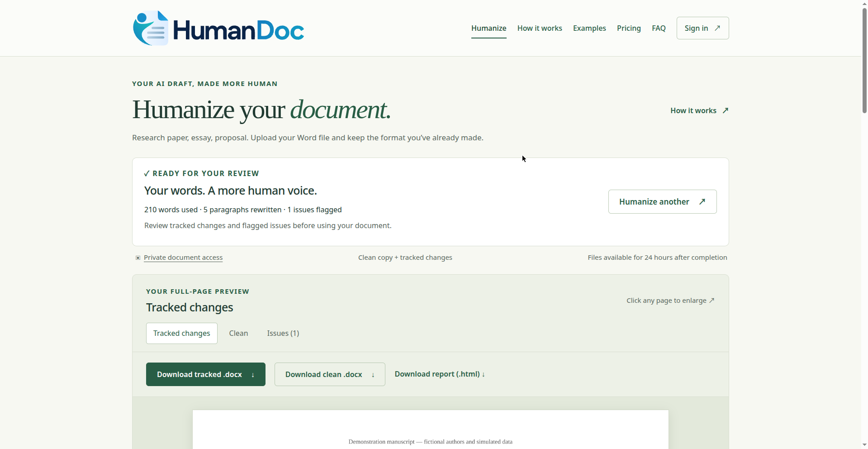The height and width of the screenshot is (449, 868).
Task: Switch to the Clean tab
Action: [238, 333]
